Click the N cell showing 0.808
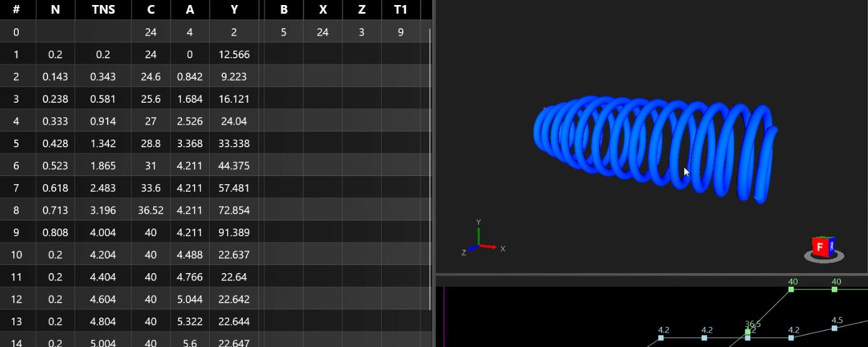Image resolution: width=868 pixels, height=347 pixels. pos(55,232)
